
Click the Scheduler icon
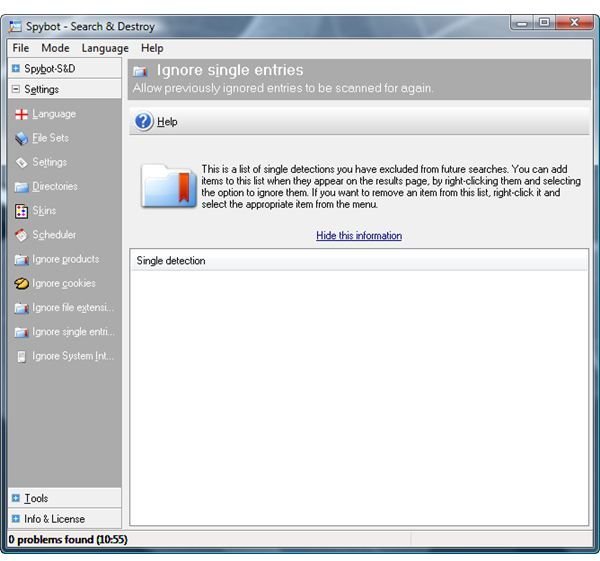(x=21, y=235)
